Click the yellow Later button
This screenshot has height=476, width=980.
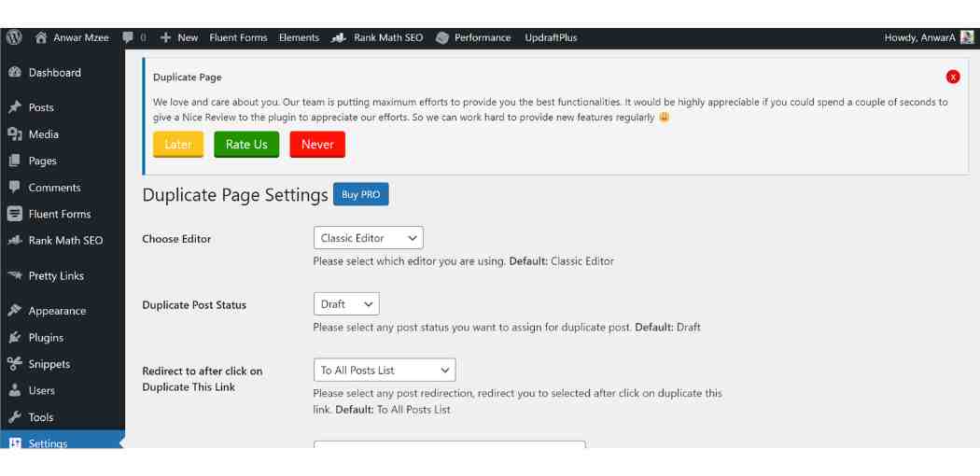[178, 145]
